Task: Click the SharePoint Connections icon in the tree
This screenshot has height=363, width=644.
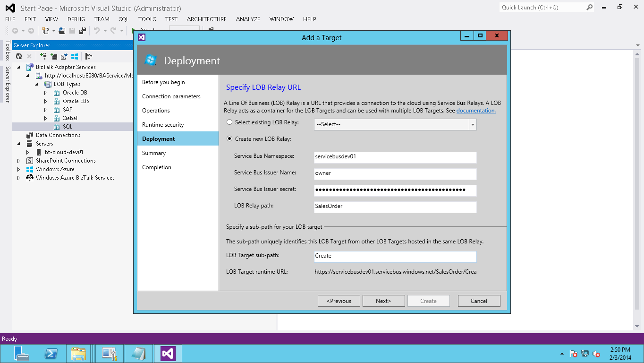Action: 30,161
